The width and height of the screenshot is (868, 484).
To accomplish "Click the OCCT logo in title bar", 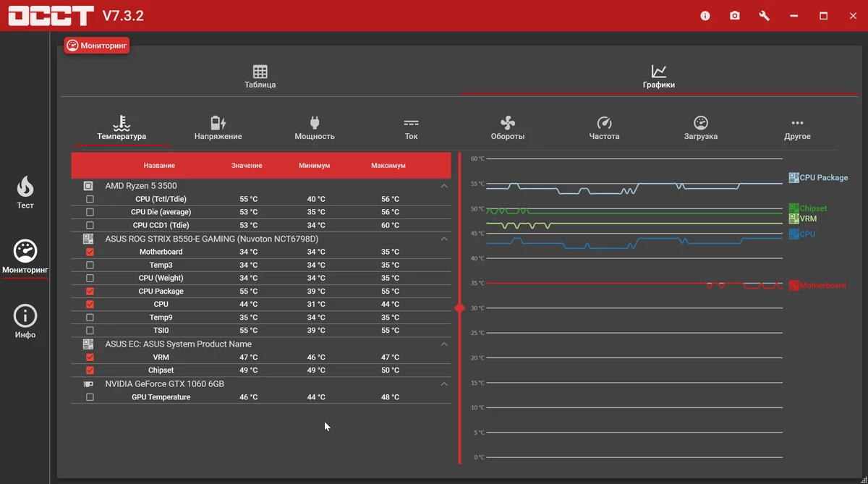I will point(51,15).
